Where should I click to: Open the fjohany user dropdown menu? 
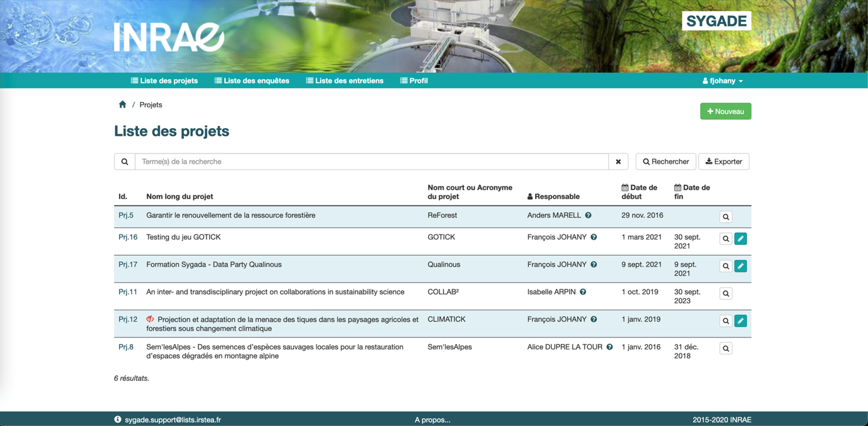click(722, 81)
